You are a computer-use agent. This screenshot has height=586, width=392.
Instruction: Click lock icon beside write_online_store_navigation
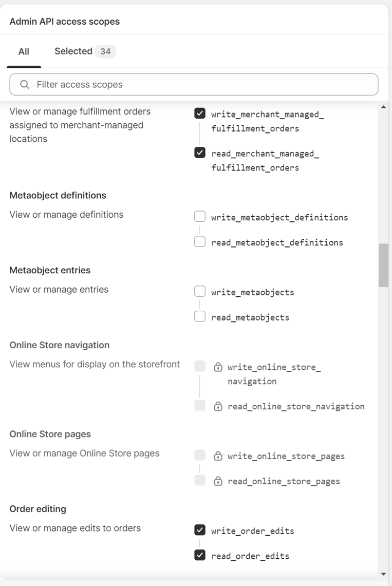pyautogui.click(x=218, y=367)
